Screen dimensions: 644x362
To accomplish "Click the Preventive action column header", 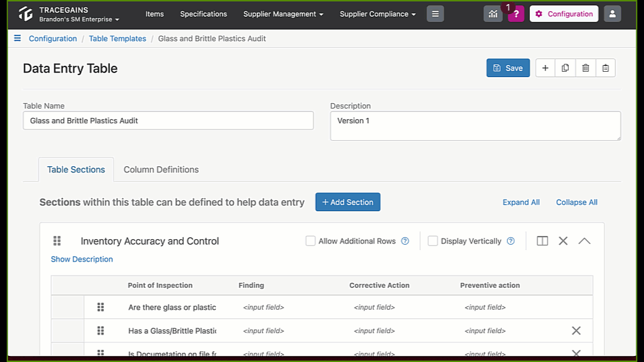I will (490, 286).
